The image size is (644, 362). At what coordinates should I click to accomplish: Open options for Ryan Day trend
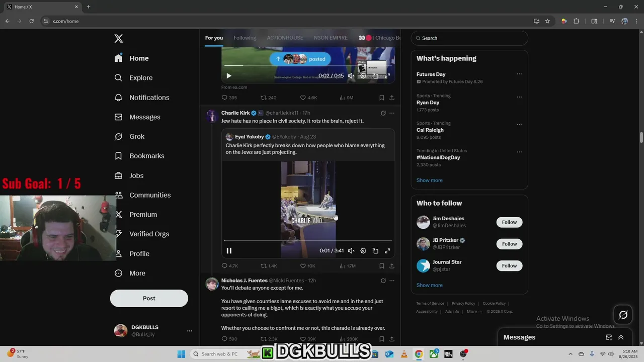tap(519, 97)
